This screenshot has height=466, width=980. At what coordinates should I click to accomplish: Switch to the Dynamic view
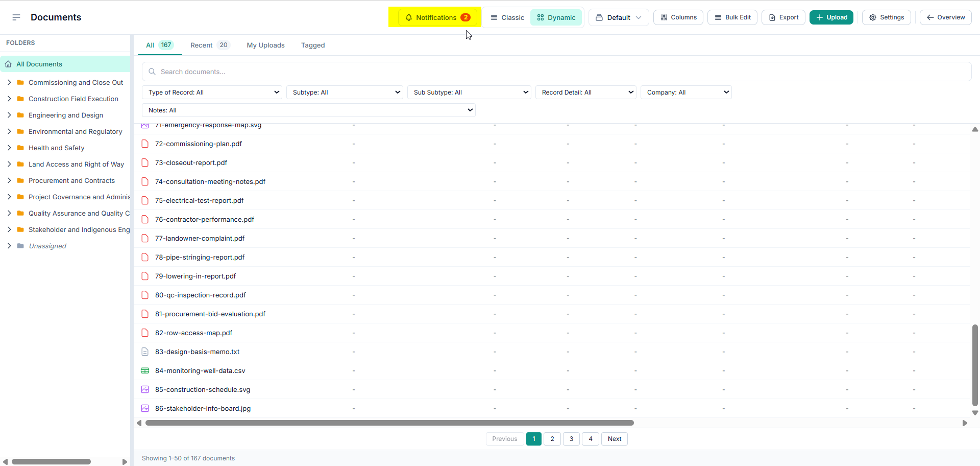556,17
